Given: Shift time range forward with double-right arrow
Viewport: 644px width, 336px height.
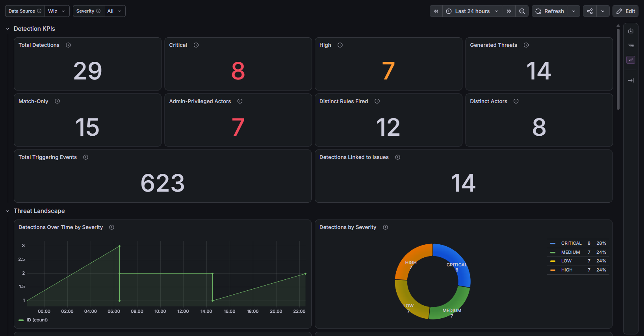Looking at the screenshot, I should (509, 11).
